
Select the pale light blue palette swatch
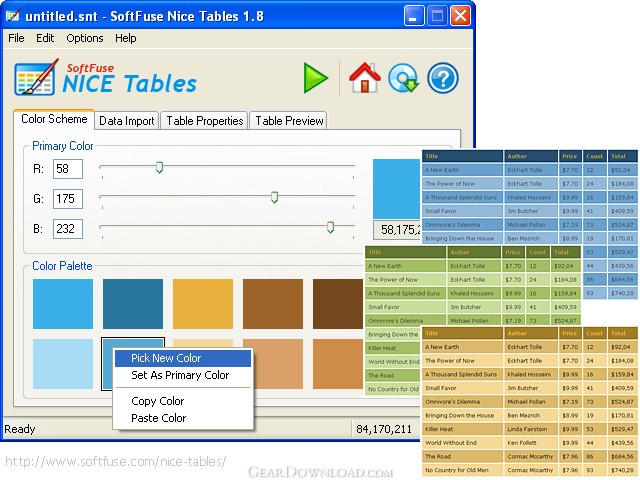coord(63,364)
